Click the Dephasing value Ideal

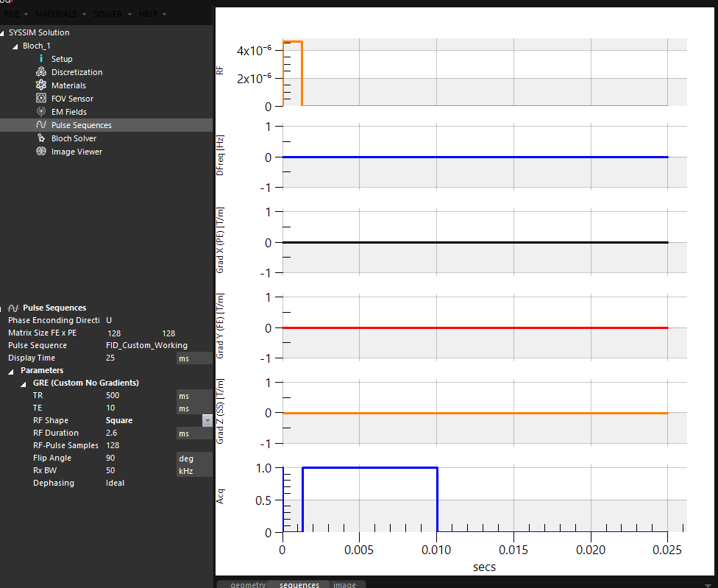115,483
